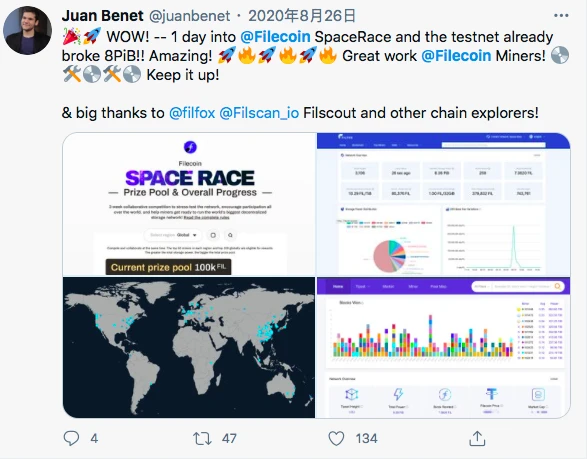
Task: Open the Filfox network overview screenshot
Action: pyautogui.click(x=444, y=204)
